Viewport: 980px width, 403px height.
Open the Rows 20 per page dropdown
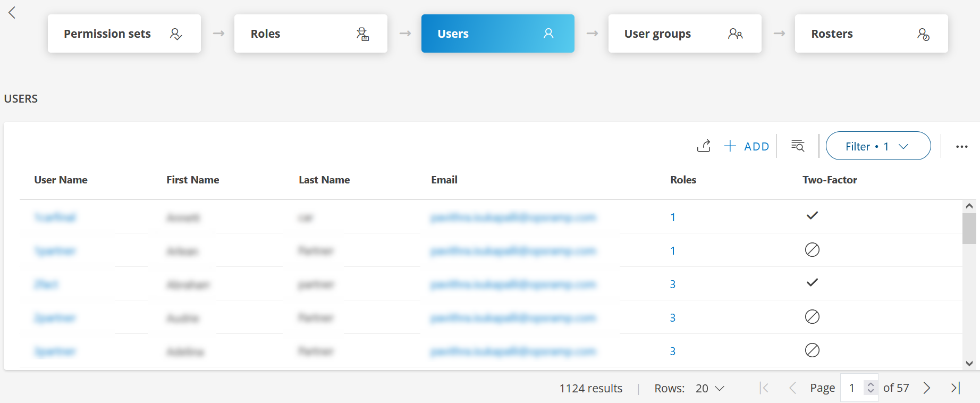coord(710,389)
